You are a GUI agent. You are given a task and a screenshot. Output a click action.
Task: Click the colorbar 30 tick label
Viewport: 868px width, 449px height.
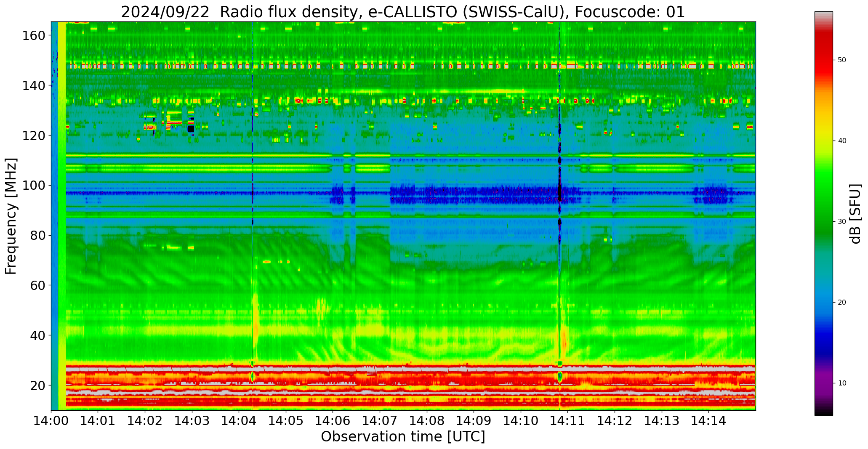(x=842, y=222)
